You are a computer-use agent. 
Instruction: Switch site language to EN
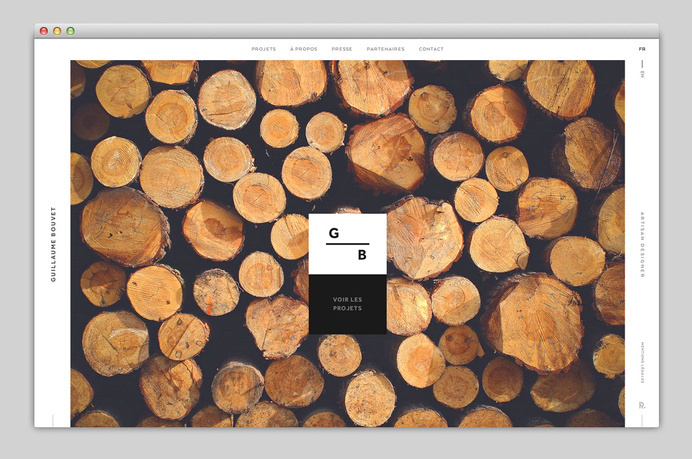coord(642,75)
